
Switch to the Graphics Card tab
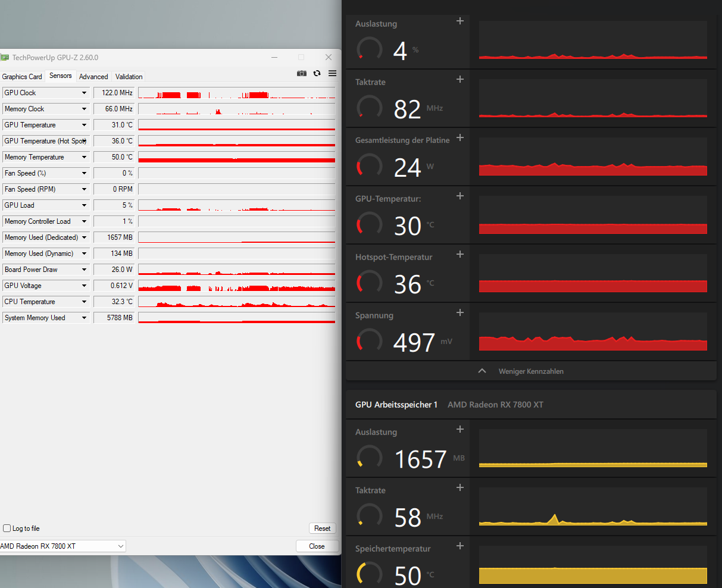[22, 76]
